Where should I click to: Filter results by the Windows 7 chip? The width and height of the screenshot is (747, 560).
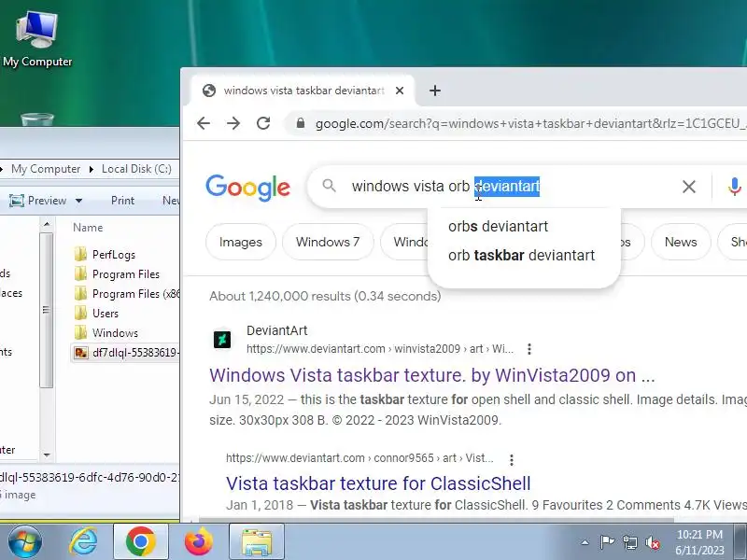click(x=328, y=242)
